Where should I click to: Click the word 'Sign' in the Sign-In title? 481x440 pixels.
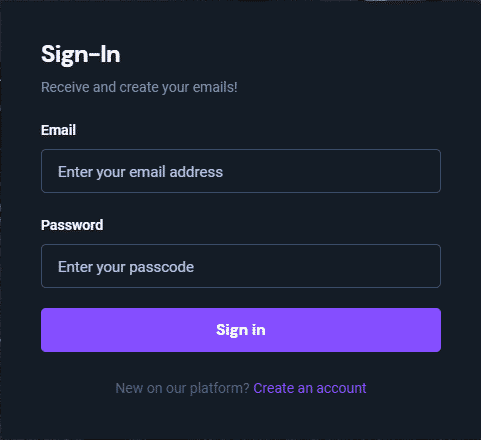pyautogui.click(x=60, y=55)
